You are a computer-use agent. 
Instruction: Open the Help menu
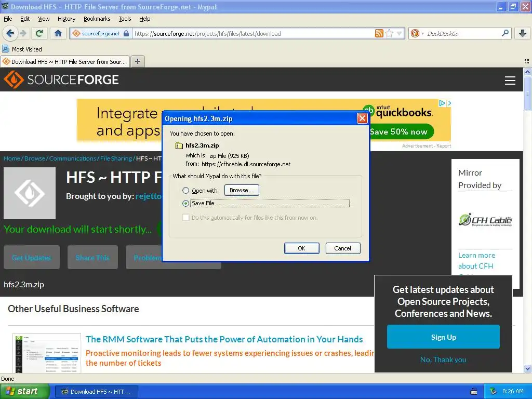point(144,19)
